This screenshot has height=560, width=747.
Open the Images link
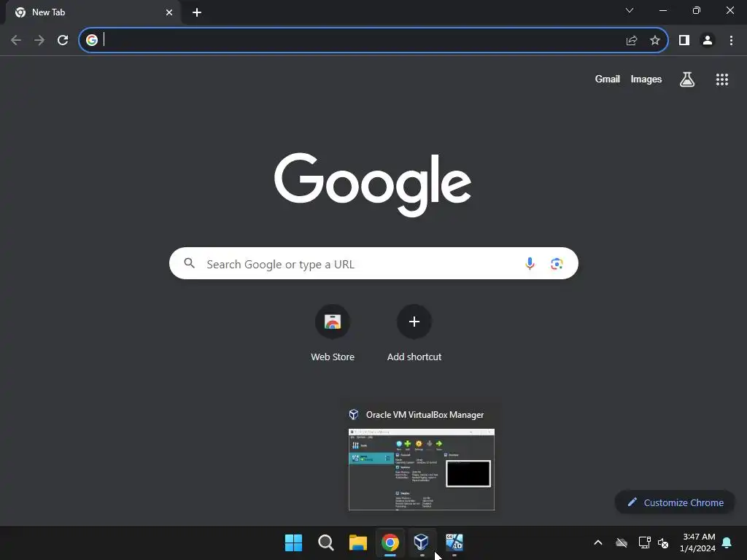(x=646, y=79)
